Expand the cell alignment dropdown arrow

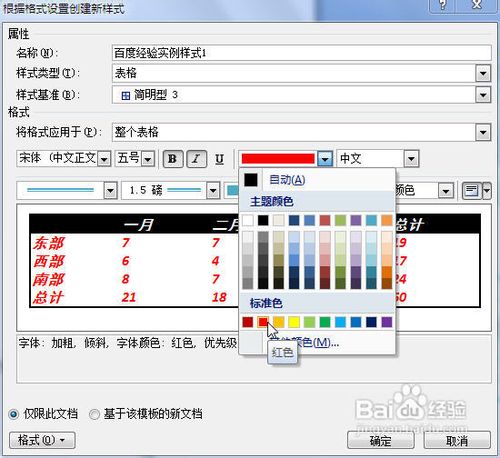click(487, 191)
